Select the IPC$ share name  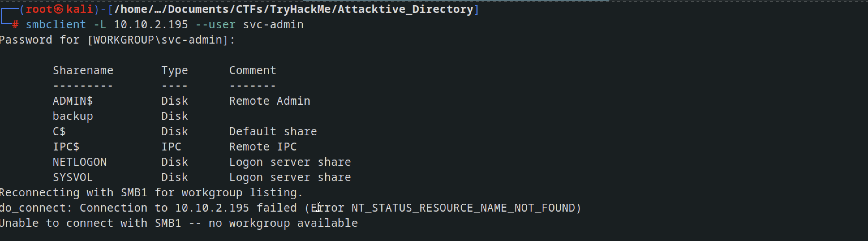(66, 147)
